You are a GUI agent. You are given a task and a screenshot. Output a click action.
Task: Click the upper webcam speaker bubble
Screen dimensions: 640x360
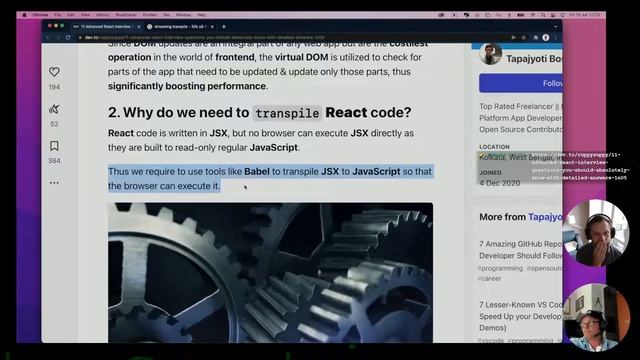pos(596,233)
